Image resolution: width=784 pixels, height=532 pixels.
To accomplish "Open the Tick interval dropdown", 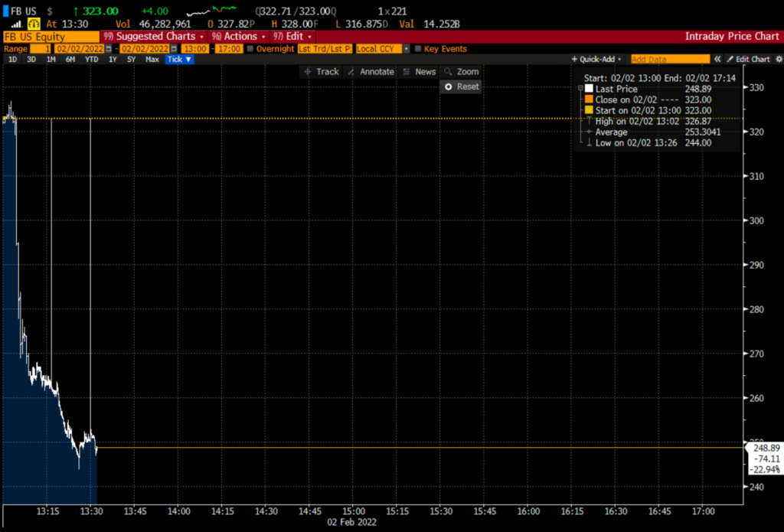I will tap(180, 60).
